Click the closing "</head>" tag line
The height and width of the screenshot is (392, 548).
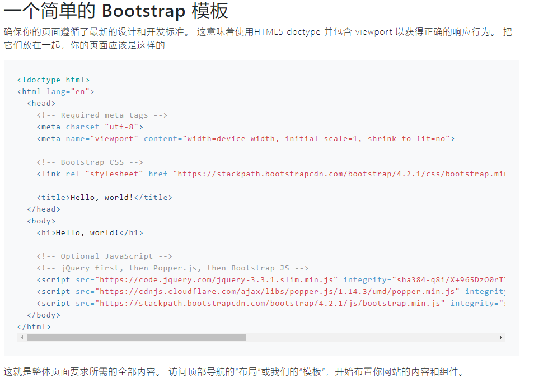(44, 209)
